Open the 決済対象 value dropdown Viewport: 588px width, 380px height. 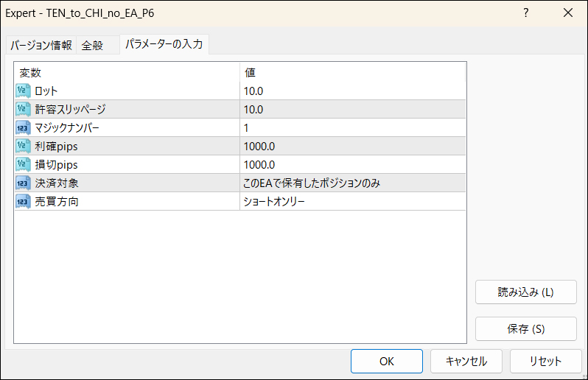pyautogui.click(x=352, y=183)
